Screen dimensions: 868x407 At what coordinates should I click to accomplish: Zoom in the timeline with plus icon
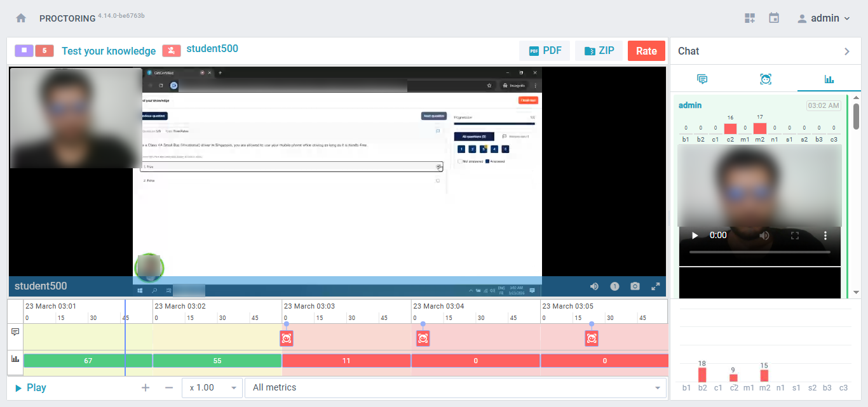146,387
